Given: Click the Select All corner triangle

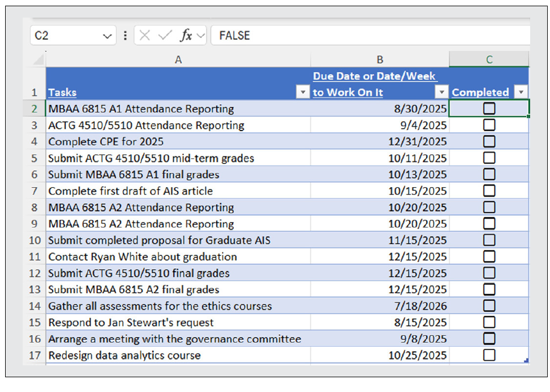Looking at the screenshot, I should click(x=38, y=60).
